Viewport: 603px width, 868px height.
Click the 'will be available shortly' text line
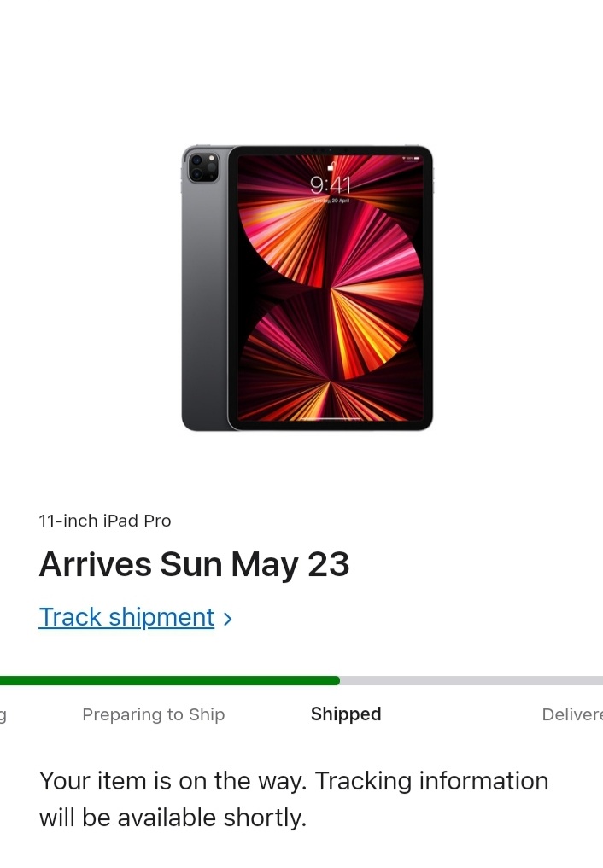click(x=173, y=818)
